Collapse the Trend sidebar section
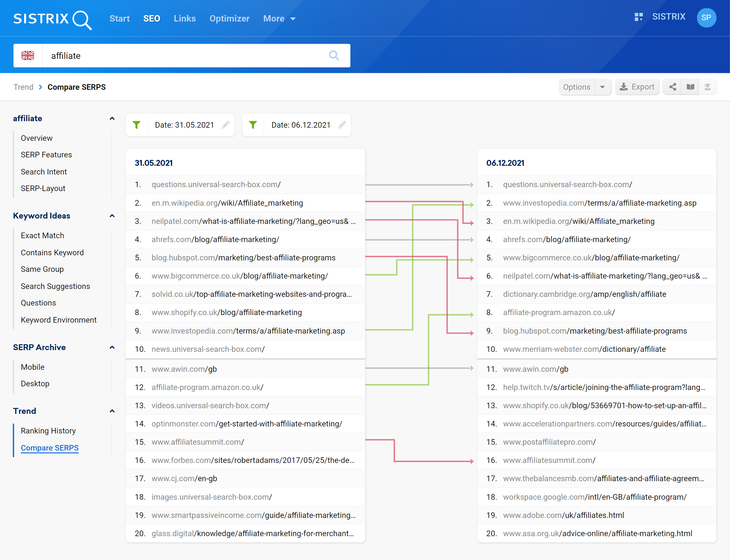This screenshot has height=560, width=730. point(112,411)
